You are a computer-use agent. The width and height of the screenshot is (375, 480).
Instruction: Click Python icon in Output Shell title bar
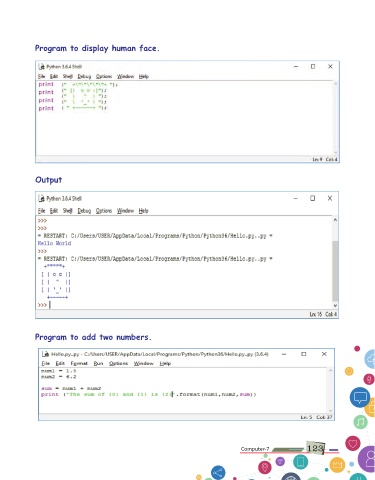[x=42, y=199]
